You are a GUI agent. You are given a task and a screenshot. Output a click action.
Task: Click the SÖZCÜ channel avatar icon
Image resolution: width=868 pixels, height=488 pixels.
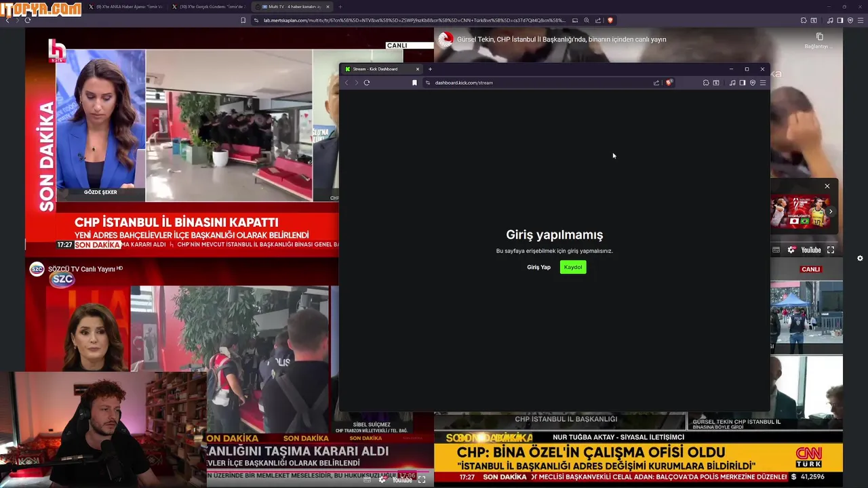pyautogui.click(x=37, y=269)
